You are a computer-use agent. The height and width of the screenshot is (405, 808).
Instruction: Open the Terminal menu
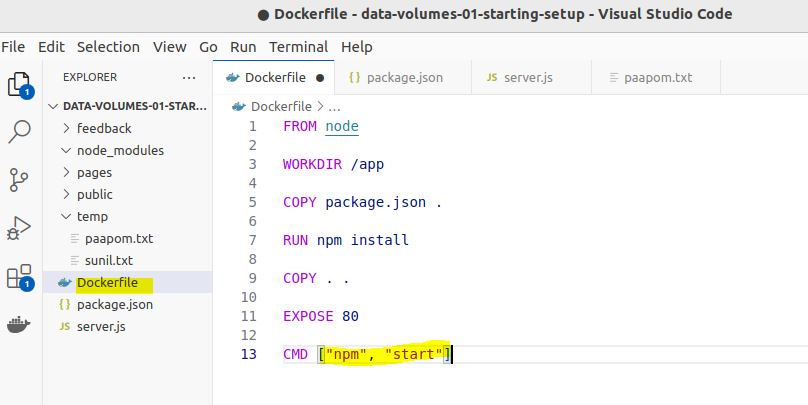coord(298,47)
